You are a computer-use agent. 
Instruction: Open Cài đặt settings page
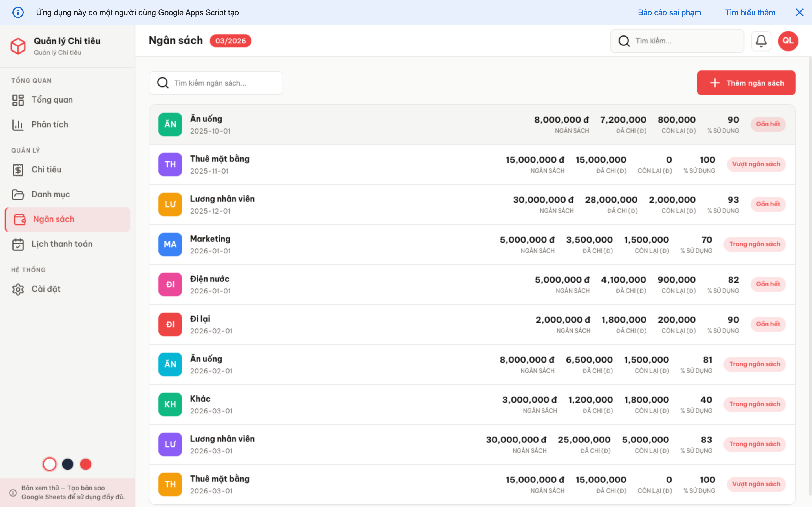pyautogui.click(x=46, y=289)
